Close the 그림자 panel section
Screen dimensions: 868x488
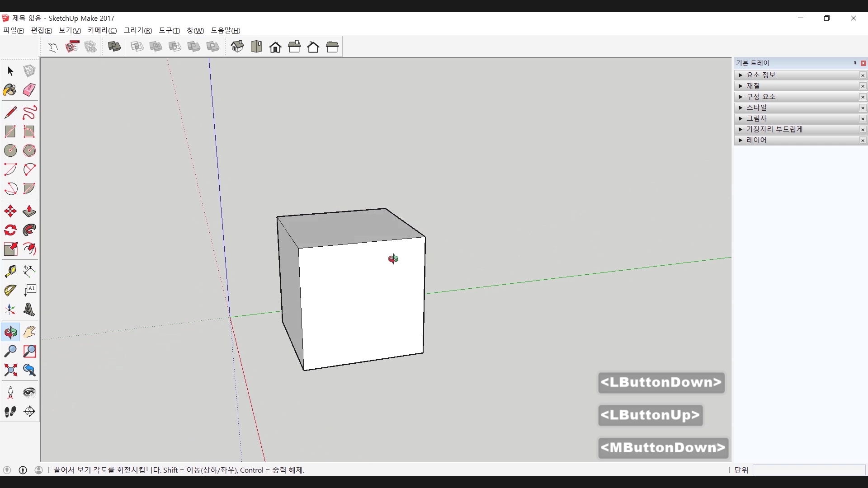pos(863,119)
